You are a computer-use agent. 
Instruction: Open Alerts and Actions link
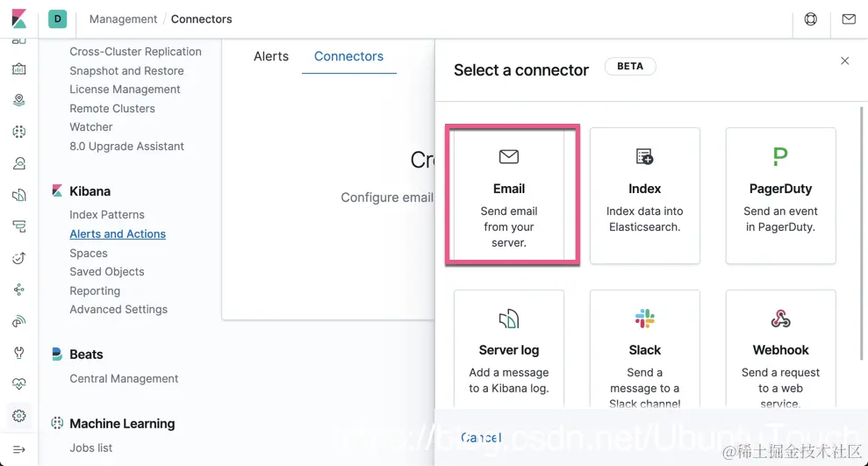[118, 234]
